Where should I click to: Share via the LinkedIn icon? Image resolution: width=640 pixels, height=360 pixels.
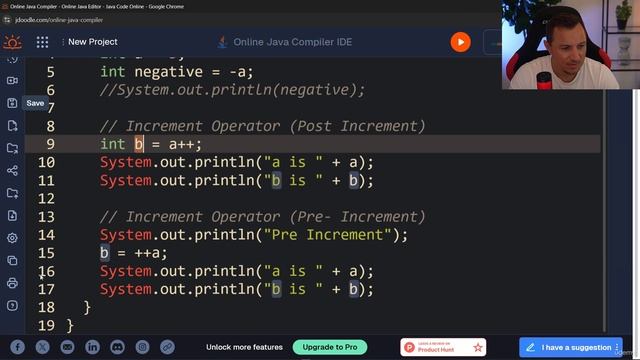(x=92, y=347)
